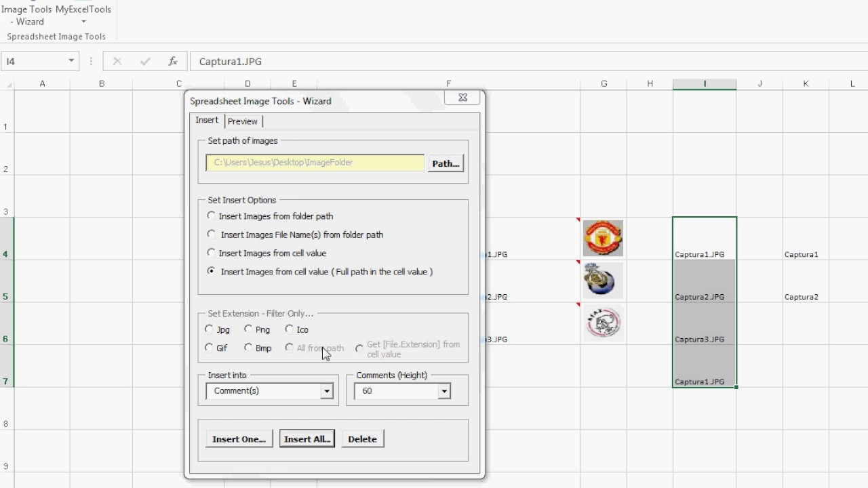Viewport: 868px width, 488px height.
Task: Select row 1 header
Action: click(x=7, y=111)
